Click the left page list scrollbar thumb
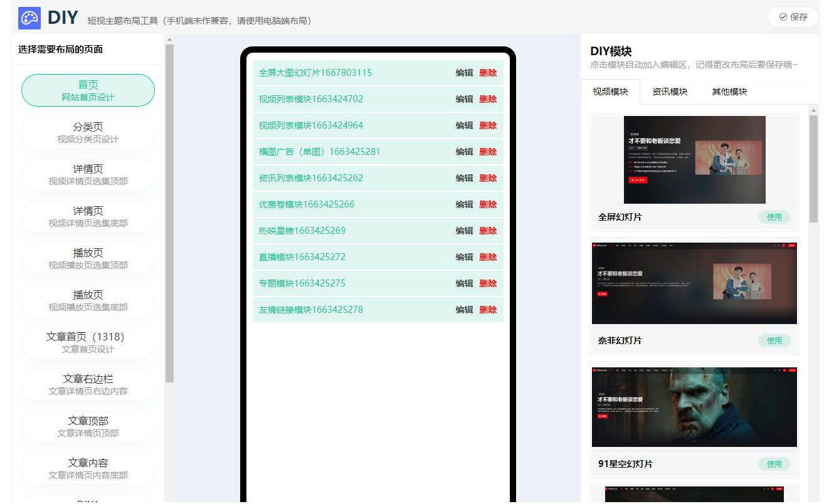Screen dimensions: 829x504 pyautogui.click(x=169, y=213)
